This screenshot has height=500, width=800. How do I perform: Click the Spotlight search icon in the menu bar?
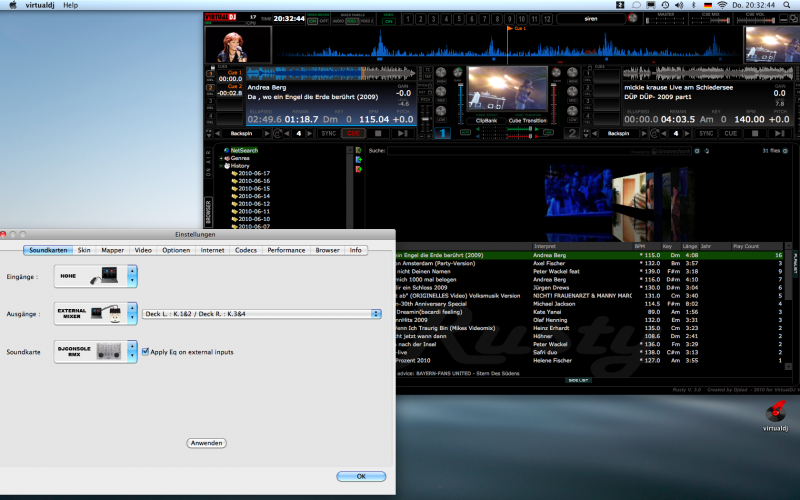click(x=789, y=5)
